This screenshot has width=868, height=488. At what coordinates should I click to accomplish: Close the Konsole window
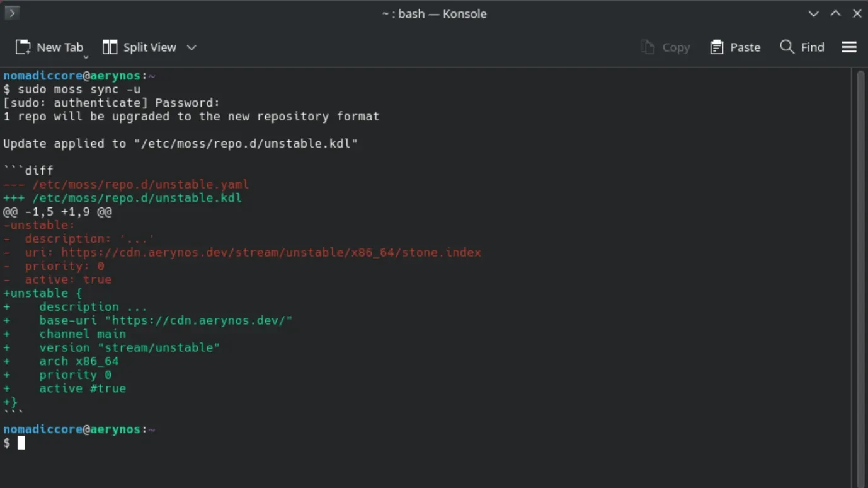click(x=857, y=13)
